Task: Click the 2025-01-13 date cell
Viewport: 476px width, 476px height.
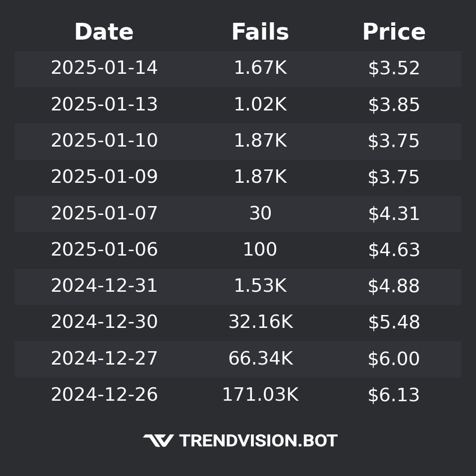Action: (x=104, y=105)
